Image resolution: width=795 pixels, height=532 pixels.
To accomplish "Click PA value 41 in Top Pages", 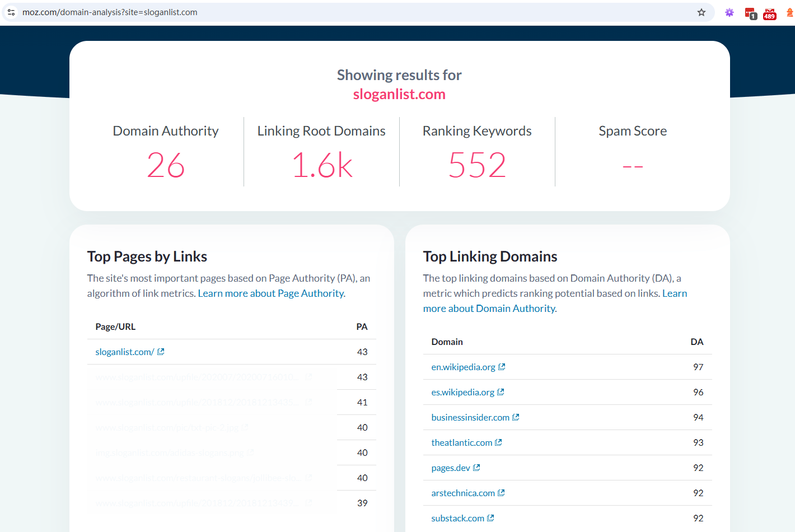I will (362, 402).
